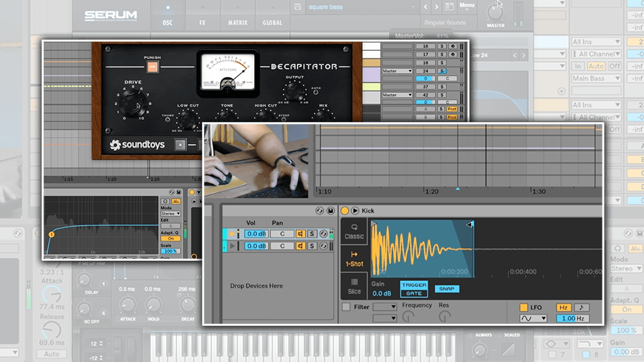Image resolution: width=644 pixels, height=362 pixels.
Task: Click the webcam video thumbnail
Action: 256,161
